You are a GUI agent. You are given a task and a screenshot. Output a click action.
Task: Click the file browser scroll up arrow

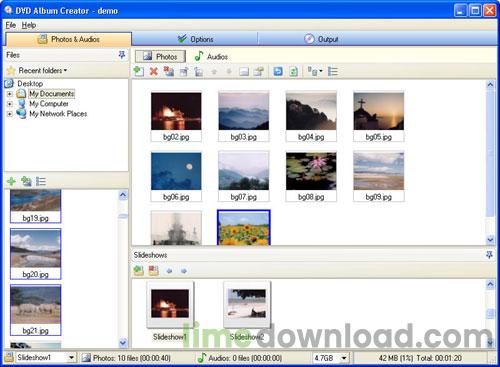click(x=123, y=195)
